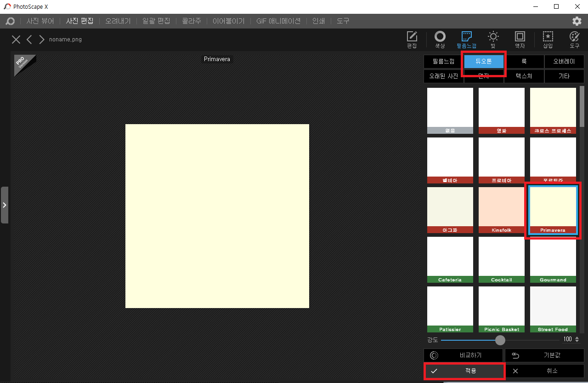This screenshot has width=588, height=383.
Task: Switch to 도구 tab in top menu
Action: (x=343, y=21)
